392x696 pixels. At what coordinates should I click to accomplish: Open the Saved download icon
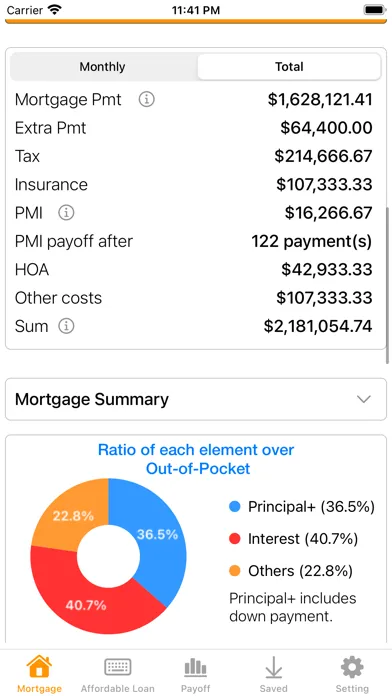273,668
